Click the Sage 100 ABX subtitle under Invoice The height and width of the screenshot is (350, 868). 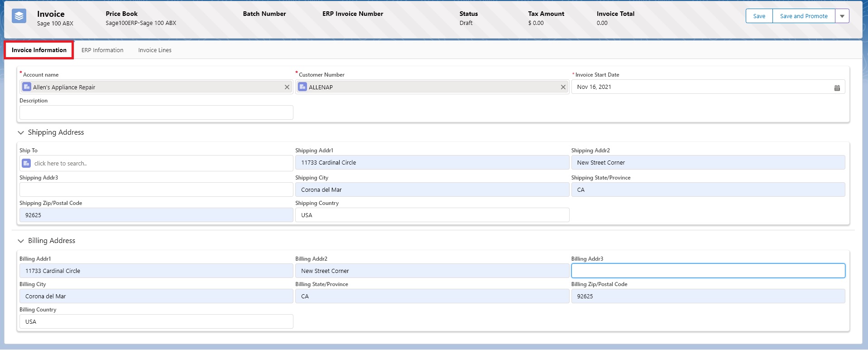point(55,24)
